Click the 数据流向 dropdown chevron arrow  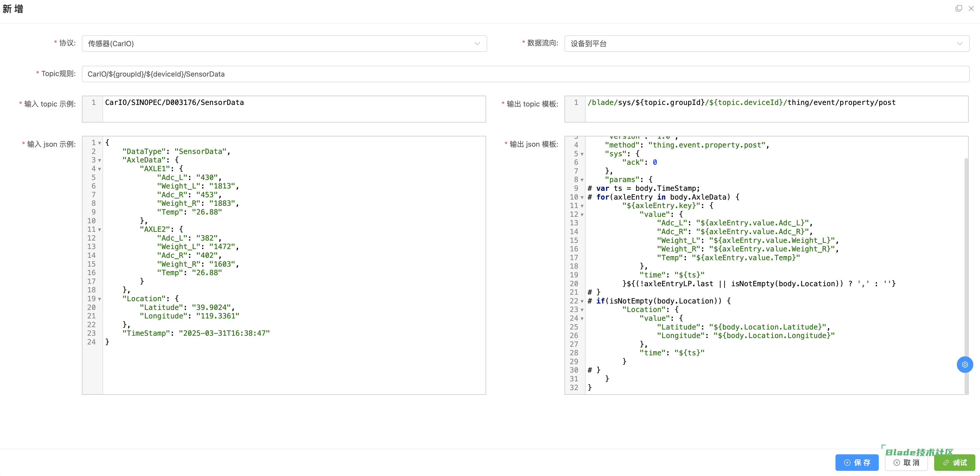tap(959, 44)
